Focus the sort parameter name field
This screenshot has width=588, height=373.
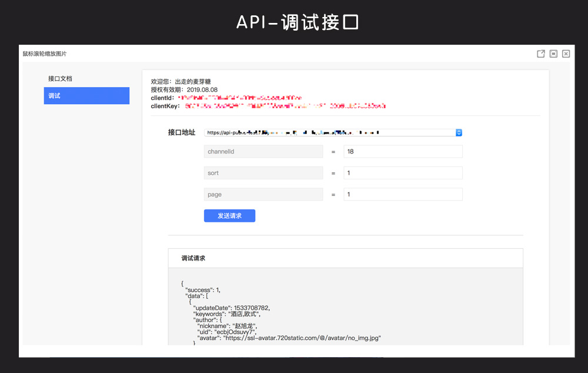click(263, 173)
